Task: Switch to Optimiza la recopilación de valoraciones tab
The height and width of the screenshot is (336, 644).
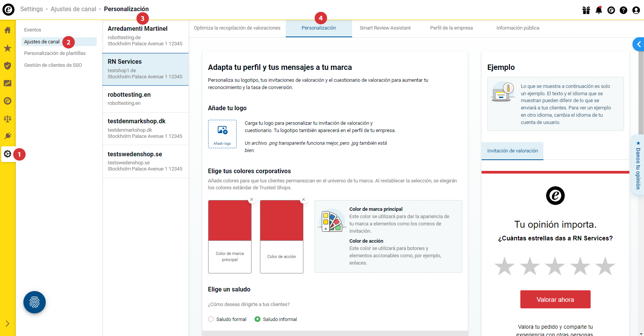Action: tap(237, 28)
